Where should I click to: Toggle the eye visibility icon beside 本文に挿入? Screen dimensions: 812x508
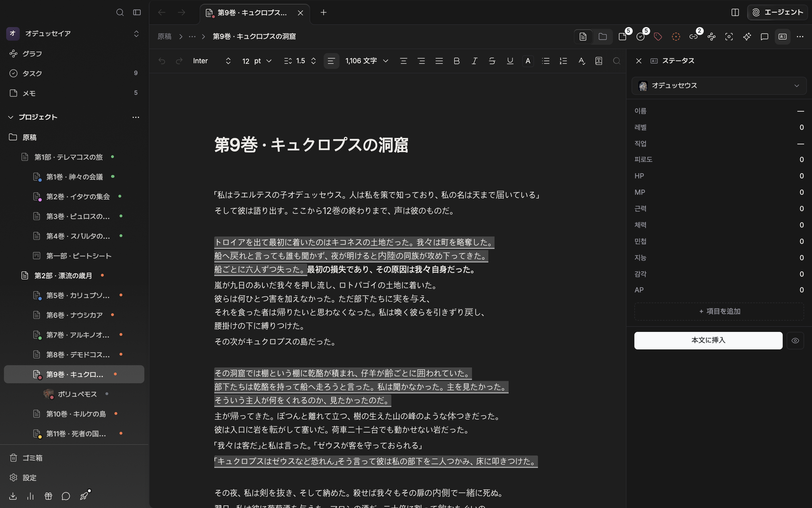pos(795,340)
